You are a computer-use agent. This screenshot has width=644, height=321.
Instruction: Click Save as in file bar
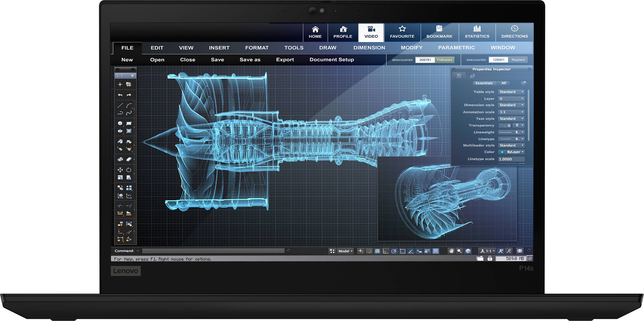[250, 60]
